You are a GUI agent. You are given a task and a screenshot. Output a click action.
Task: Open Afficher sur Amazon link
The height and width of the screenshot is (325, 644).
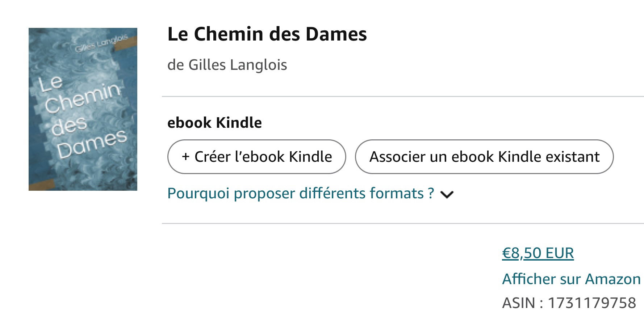click(571, 279)
